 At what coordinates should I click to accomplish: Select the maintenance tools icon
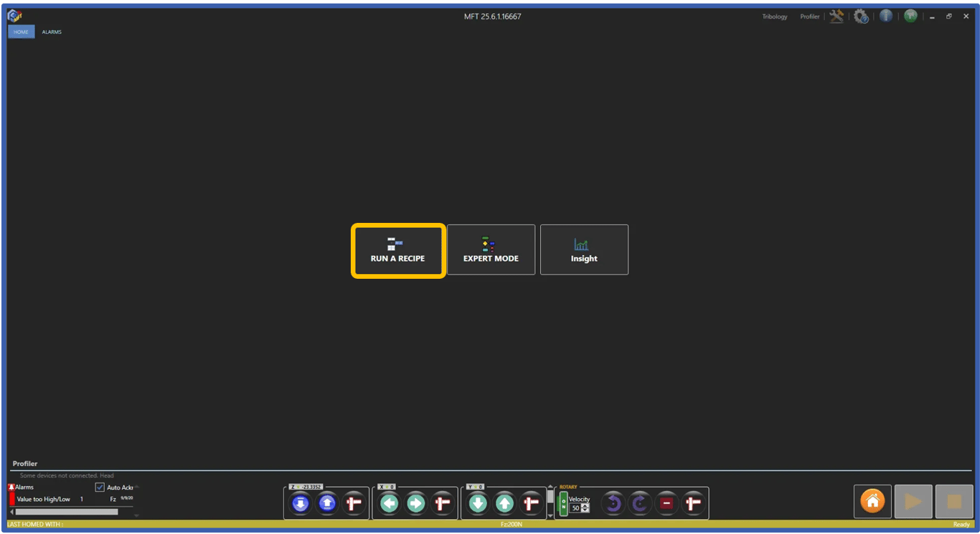pyautogui.click(x=837, y=16)
